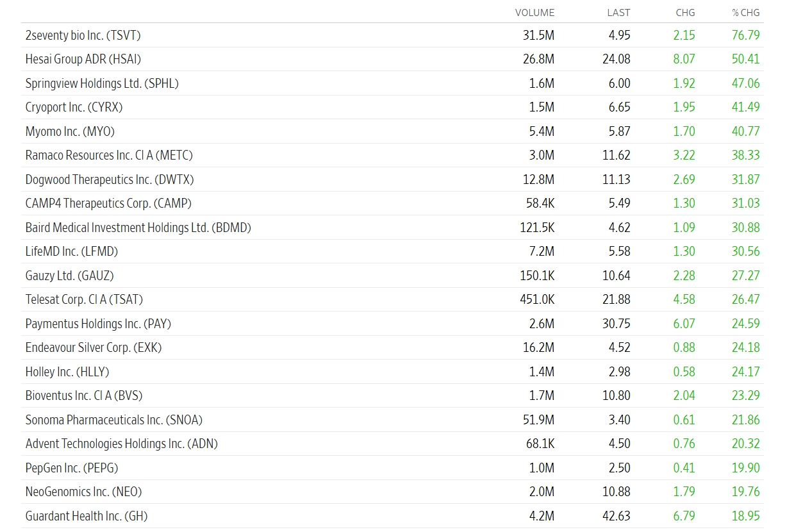This screenshot has height=532, width=787.
Task: Sort by the LAST column header
Action: pyautogui.click(x=618, y=12)
